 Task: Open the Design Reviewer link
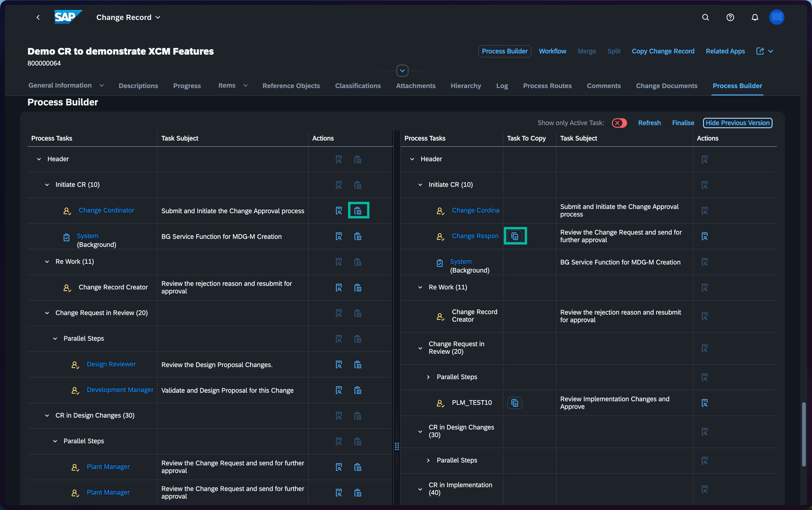click(111, 364)
